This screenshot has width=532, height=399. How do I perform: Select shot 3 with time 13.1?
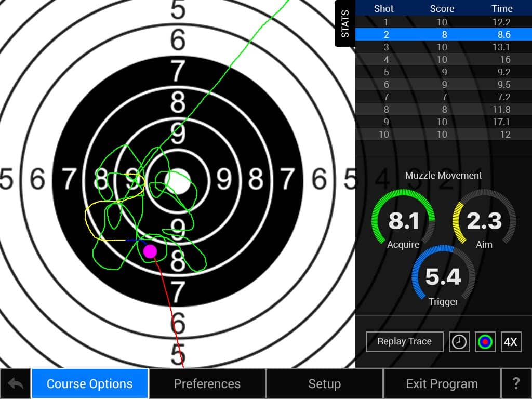(x=444, y=47)
